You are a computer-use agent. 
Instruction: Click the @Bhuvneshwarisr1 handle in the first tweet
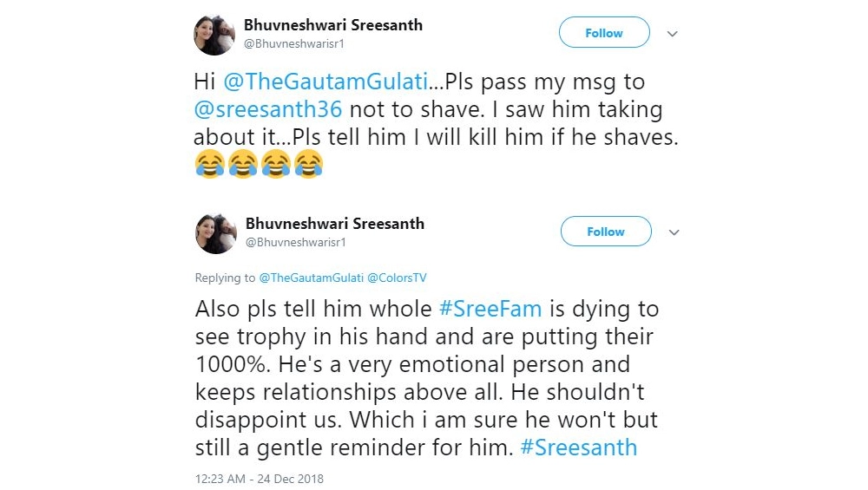[295, 43]
